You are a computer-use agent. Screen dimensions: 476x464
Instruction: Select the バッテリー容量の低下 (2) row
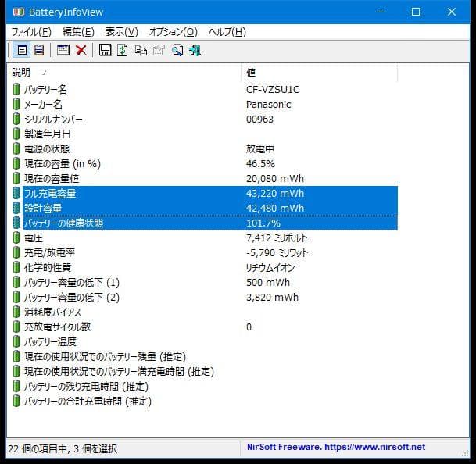(x=205, y=298)
